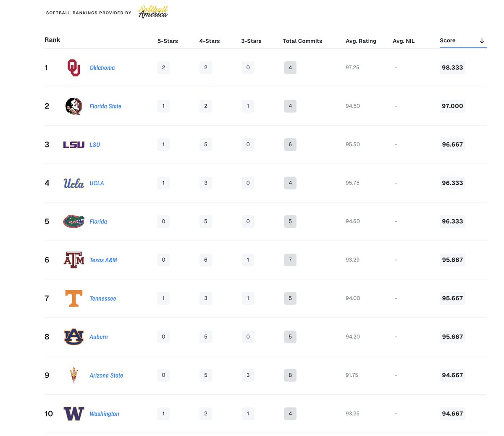The height and width of the screenshot is (436, 504).
Task: Click Oklahoma's 98.333 score value
Action: coord(452,68)
